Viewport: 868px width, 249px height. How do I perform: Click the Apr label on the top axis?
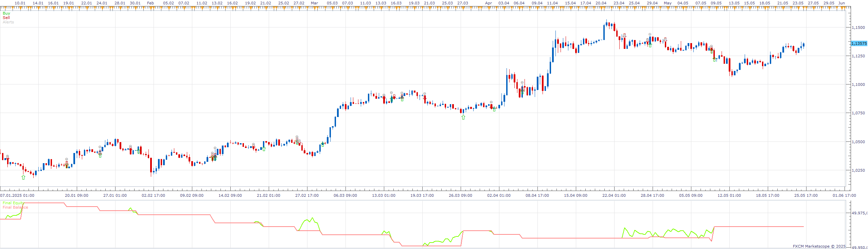(x=489, y=3)
